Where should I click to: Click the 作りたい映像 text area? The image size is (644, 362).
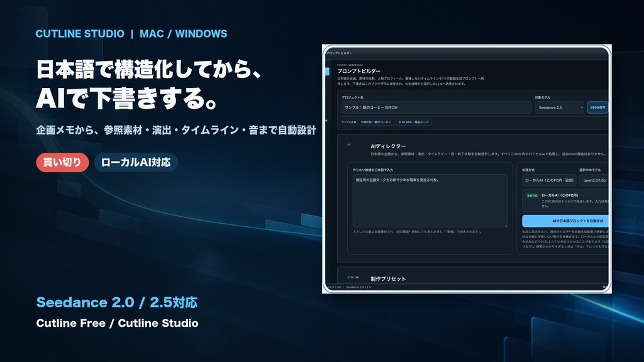coord(430,200)
